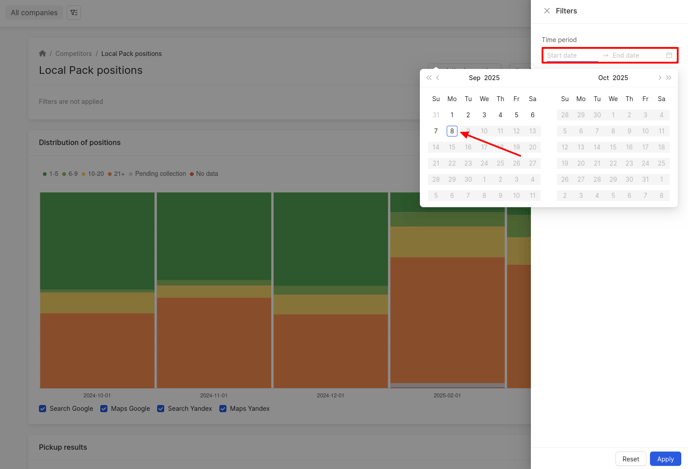Click the Start date input field
The image size is (688, 469).
click(570, 56)
